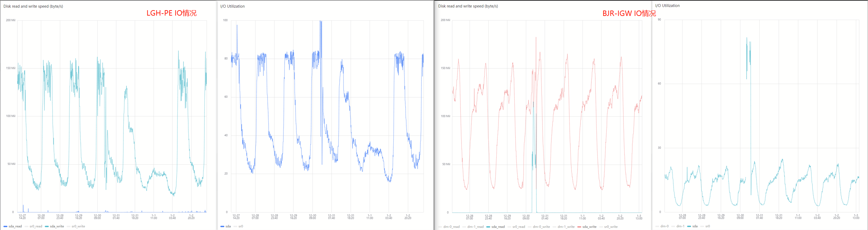
Task: Click the red LGH-PE IO annotation text
Action: click(x=171, y=13)
